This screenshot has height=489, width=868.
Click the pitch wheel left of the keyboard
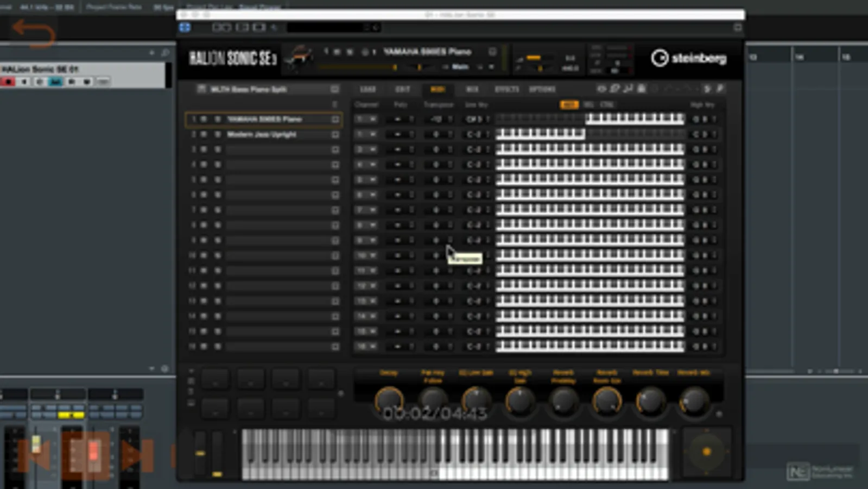click(200, 454)
